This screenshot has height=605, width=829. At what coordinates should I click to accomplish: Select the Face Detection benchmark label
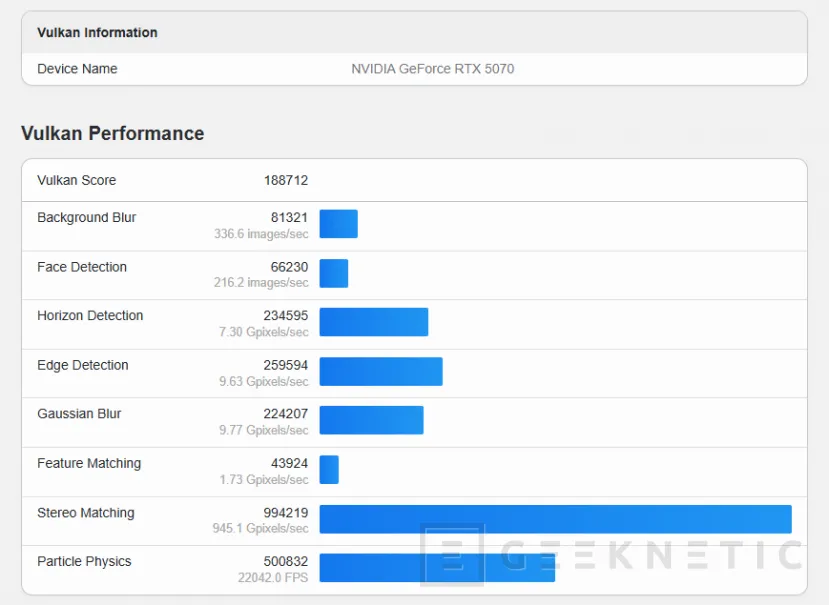(x=81, y=267)
